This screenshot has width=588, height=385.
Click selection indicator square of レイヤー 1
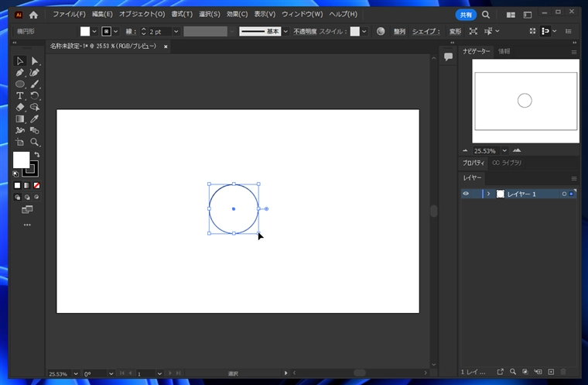[571, 194]
